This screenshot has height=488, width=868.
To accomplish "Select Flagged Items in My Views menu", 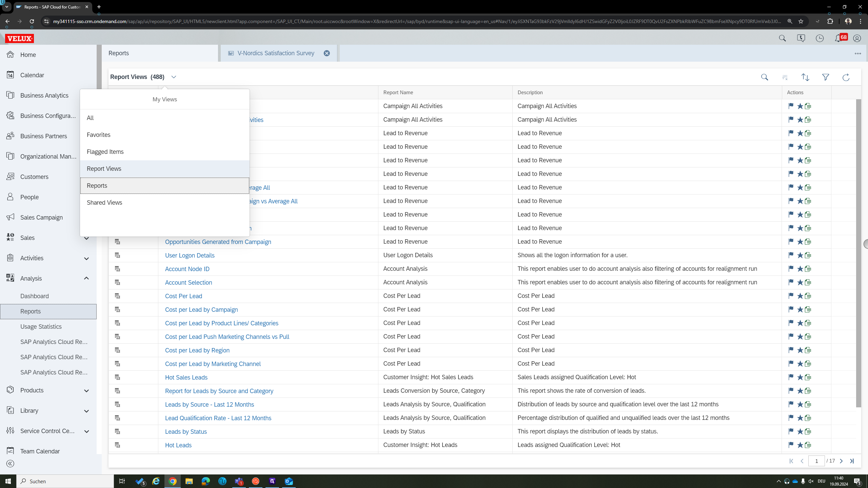I will point(165,152).
